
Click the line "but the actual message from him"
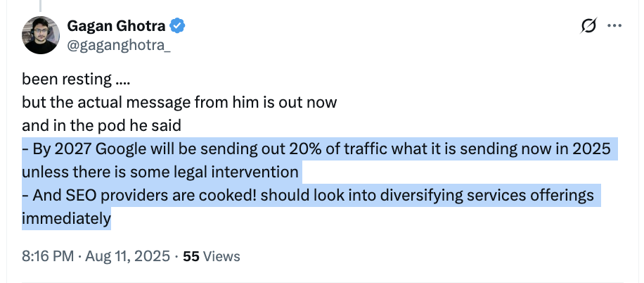(179, 102)
